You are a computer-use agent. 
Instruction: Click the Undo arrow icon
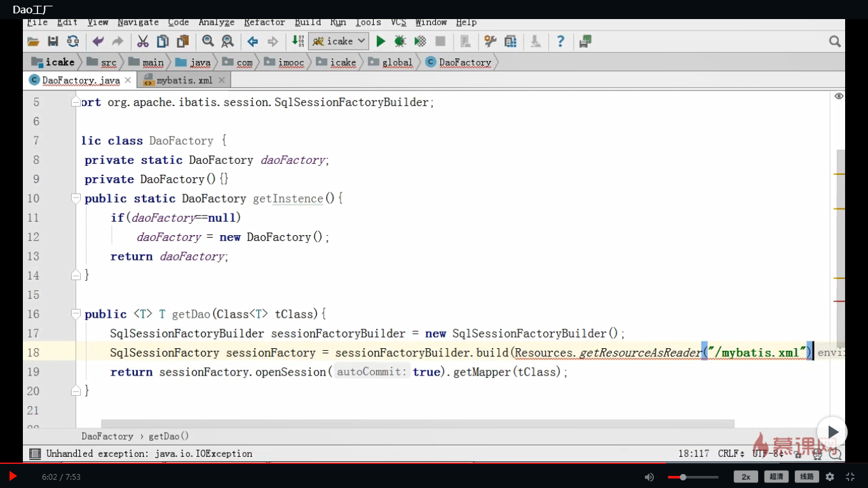pos(98,41)
